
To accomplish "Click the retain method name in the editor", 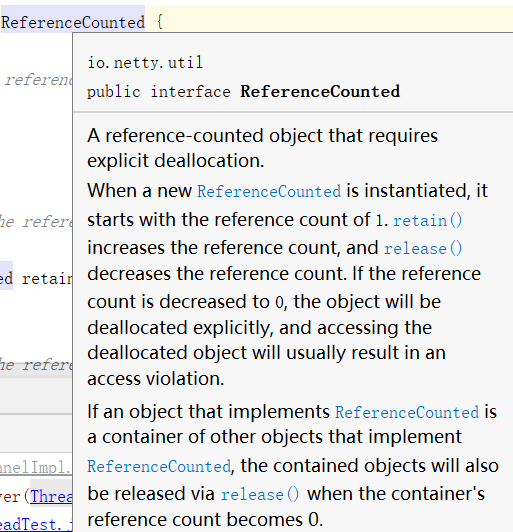I will click(47, 279).
